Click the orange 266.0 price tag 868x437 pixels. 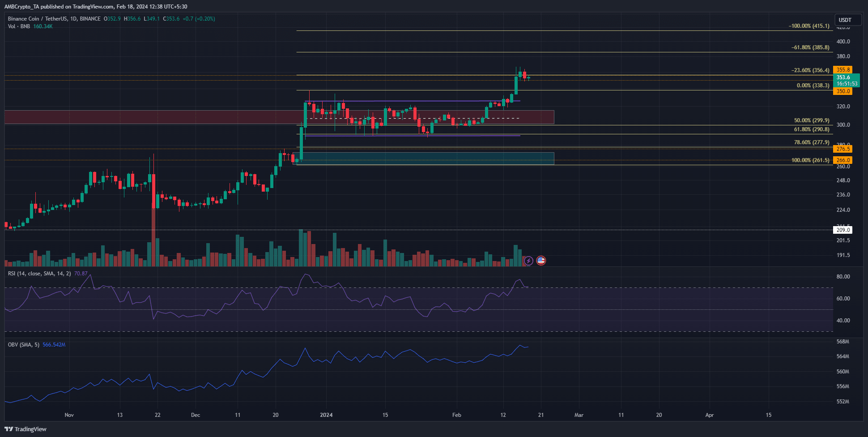pyautogui.click(x=843, y=160)
